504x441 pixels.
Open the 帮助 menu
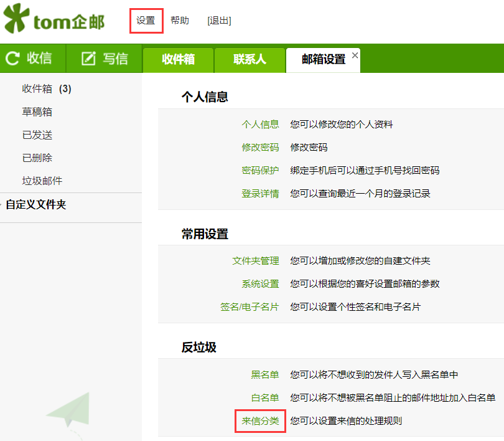click(180, 21)
